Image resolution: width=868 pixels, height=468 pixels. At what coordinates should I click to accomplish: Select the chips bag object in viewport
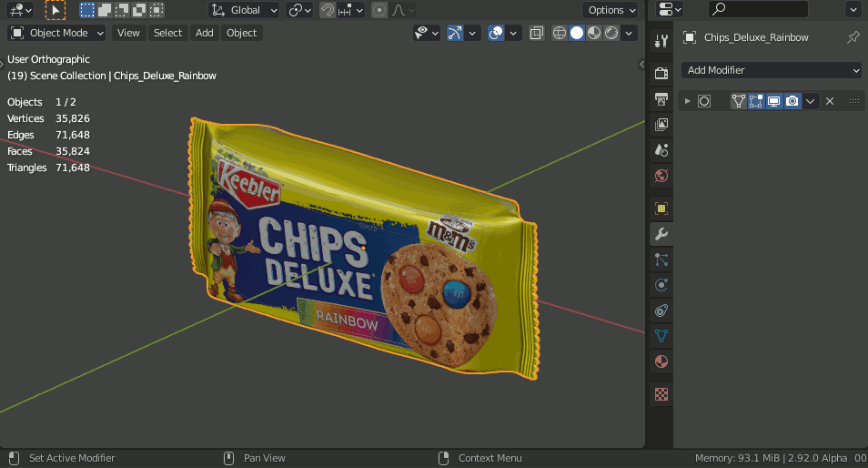click(x=363, y=249)
